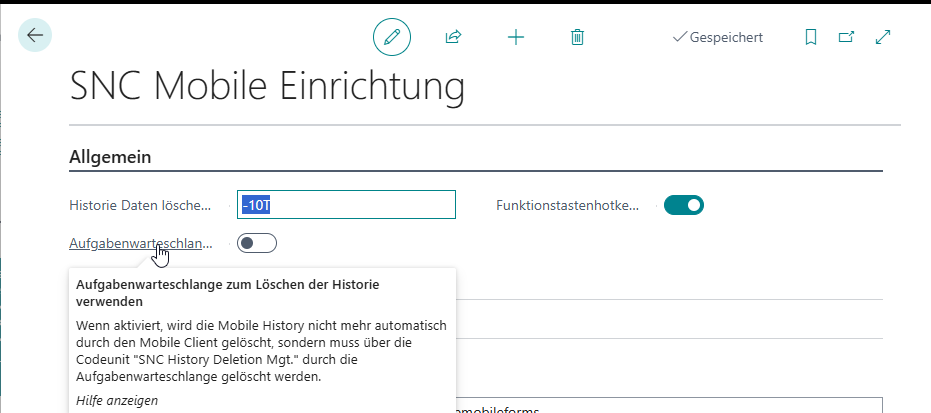Image resolution: width=931 pixels, height=413 pixels.
Task: Click the Historie Daten input with -10T
Action: point(346,205)
